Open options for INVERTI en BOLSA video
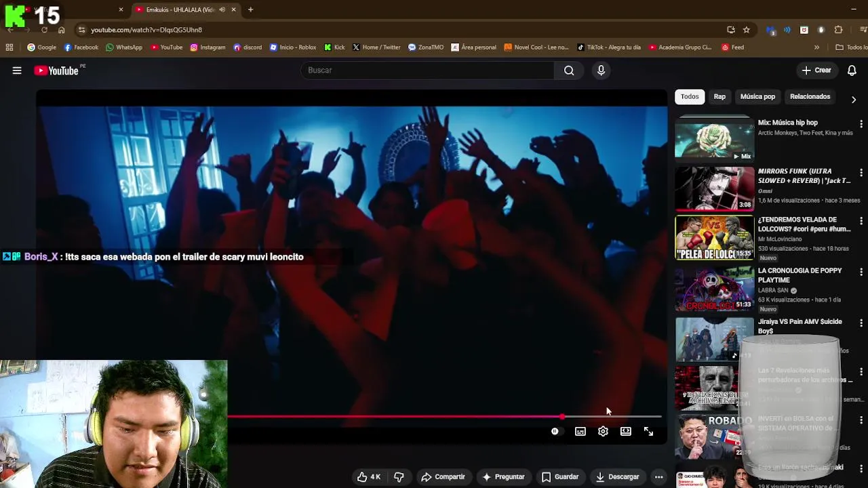 tap(861, 420)
